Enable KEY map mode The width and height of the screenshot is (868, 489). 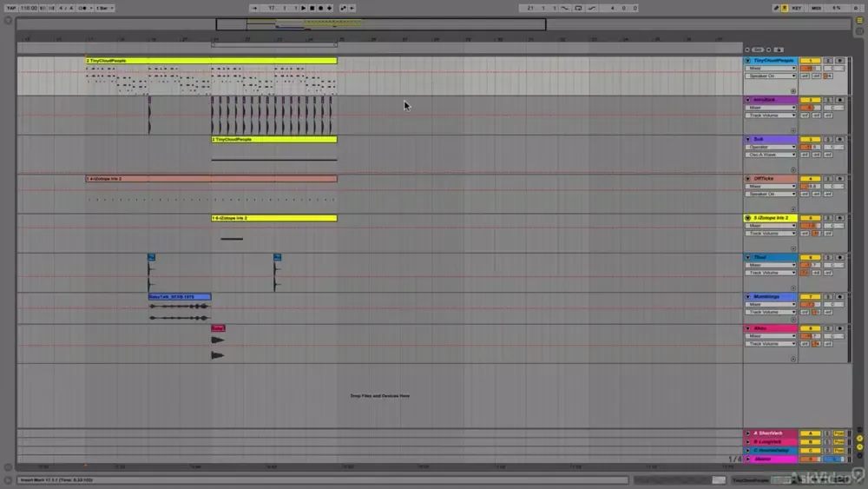(x=797, y=9)
